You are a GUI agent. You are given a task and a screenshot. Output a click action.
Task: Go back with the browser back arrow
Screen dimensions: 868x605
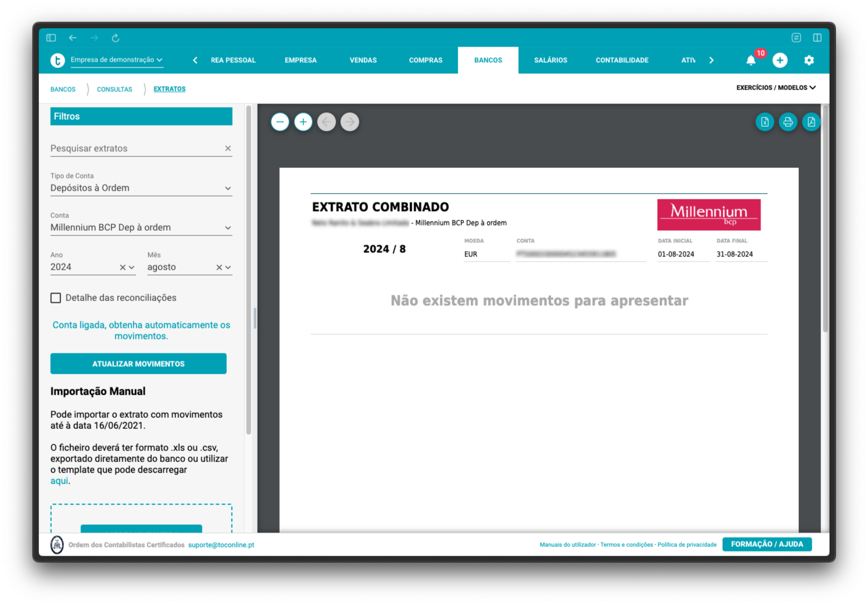coord(73,38)
